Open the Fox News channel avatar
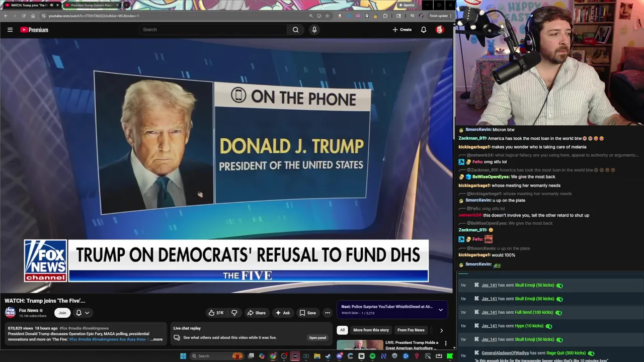The height and width of the screenshot is (362, 644). point(10,312)
